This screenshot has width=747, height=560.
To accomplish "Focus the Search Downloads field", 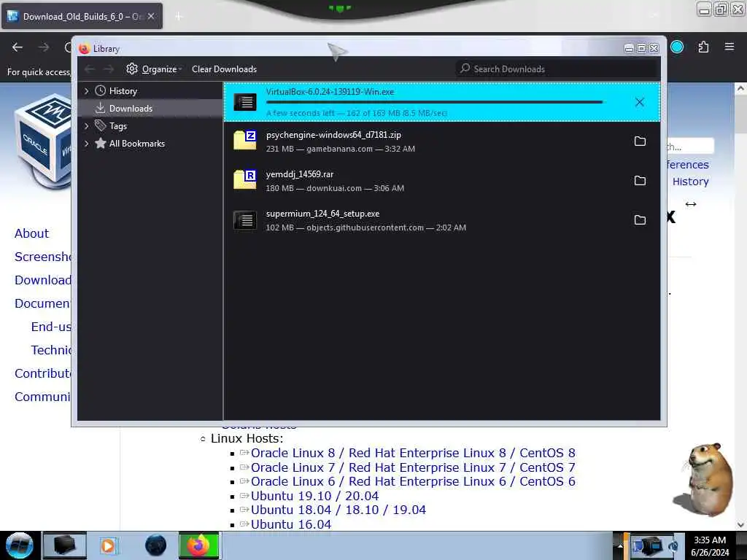I will (556, 69).
